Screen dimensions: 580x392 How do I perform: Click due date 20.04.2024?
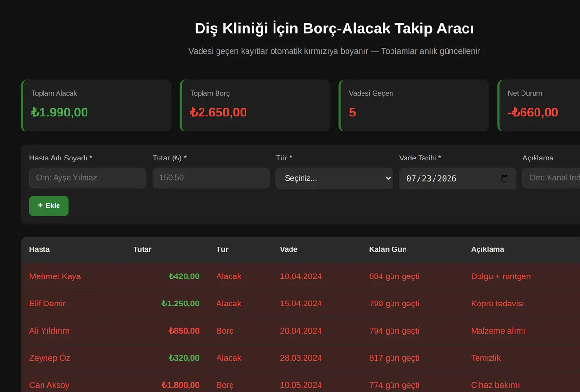pos(301,331)
